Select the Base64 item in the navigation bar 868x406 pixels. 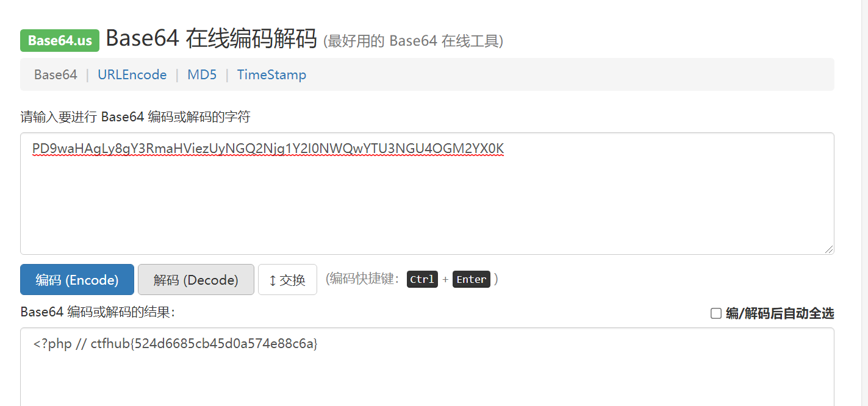(x=56, y=74)
